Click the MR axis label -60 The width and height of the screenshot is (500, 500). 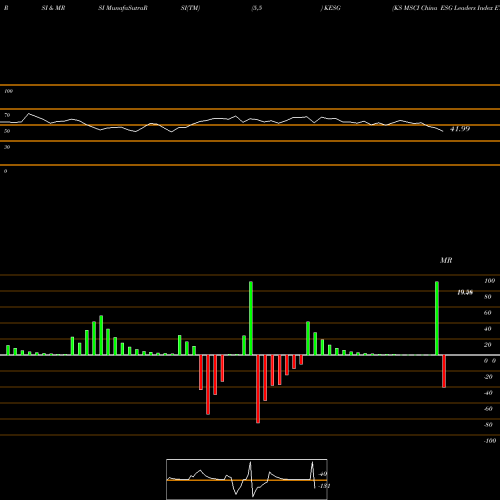point(488,409)
